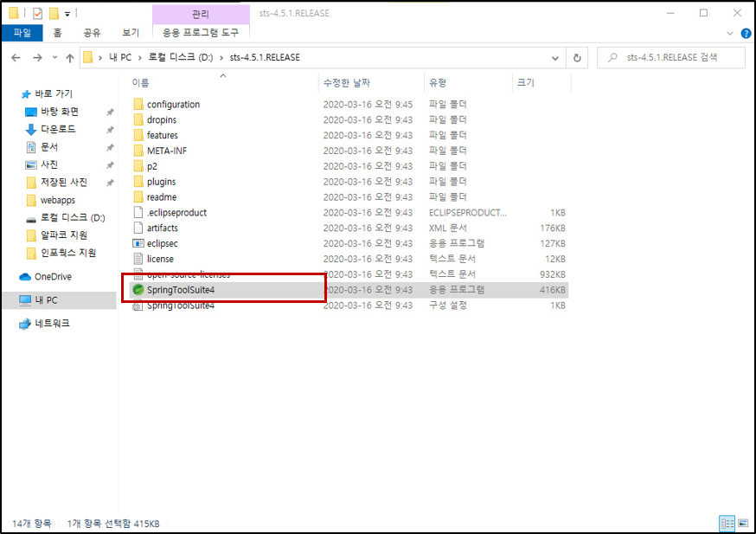Click the new folder icon in title bar
756x534 pixels.
pos(54,14)
